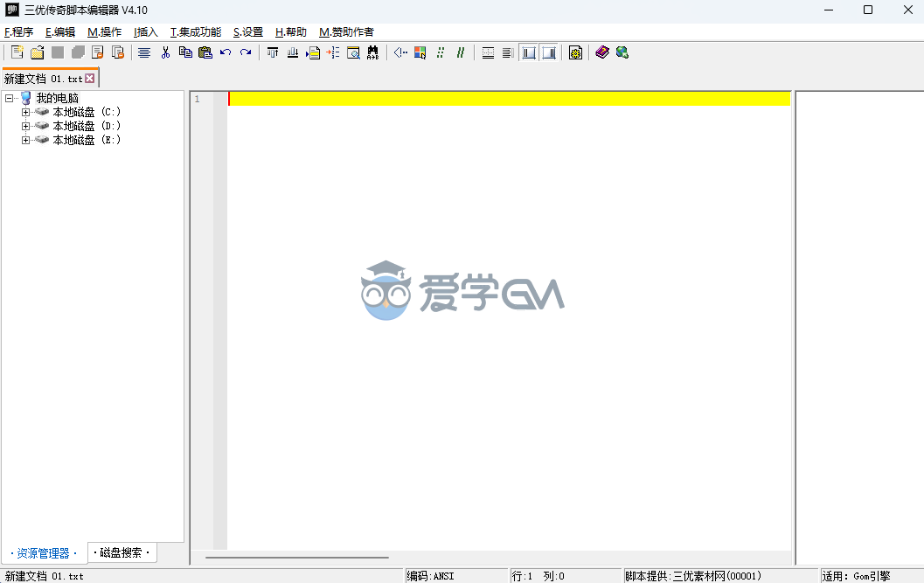This screenshot has width=924, height=583.
Task: Open the find magnifier window icon
Action: point(353,52)
